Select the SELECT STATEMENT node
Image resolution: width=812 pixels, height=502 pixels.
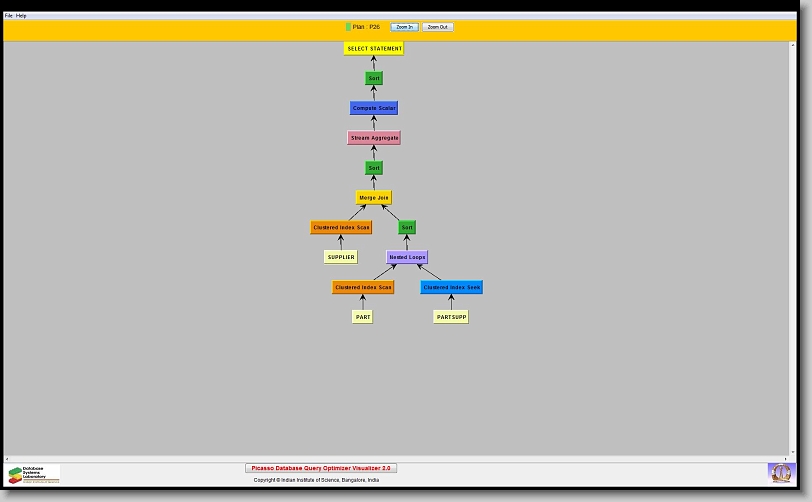coord(374,48)
